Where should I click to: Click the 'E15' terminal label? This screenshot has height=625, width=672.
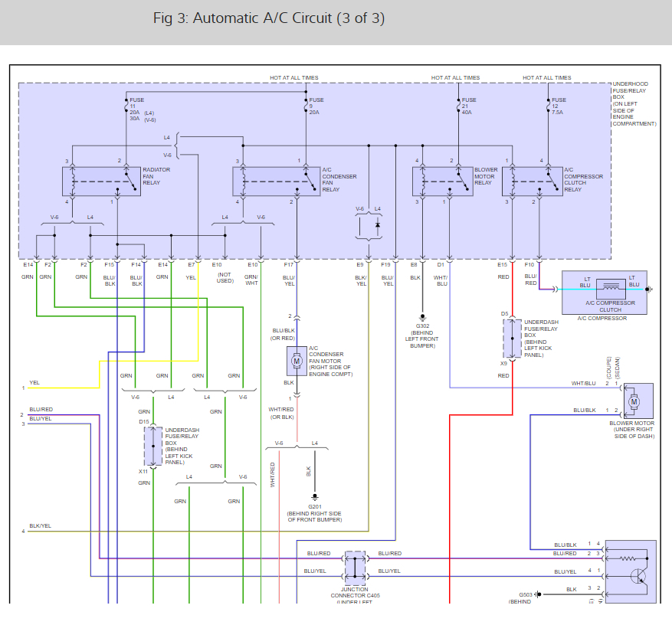coord(503,265)
